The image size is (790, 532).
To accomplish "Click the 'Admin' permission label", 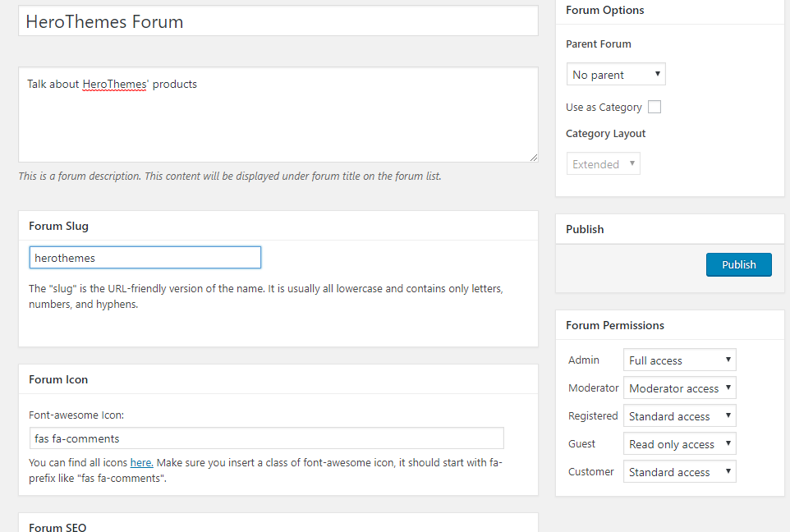I will coord(583,360).
